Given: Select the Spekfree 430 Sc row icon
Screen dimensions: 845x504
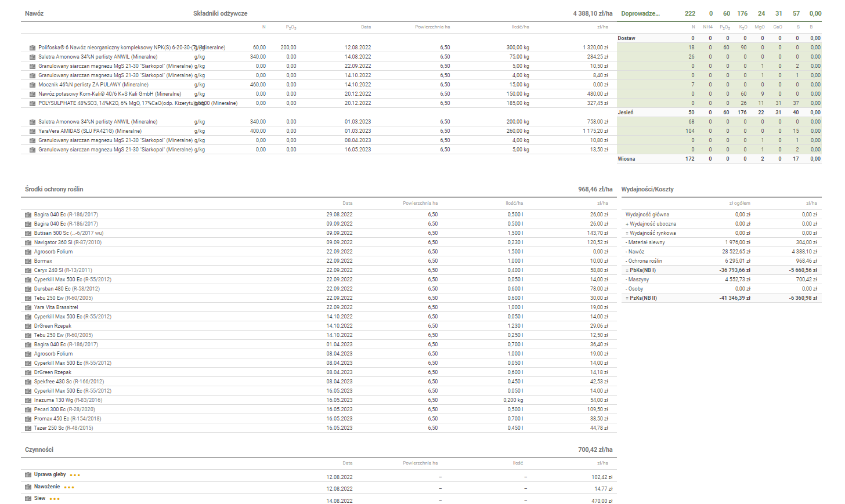Looking at the screenshot, I should pyautogui.click(x=28, y=382).
